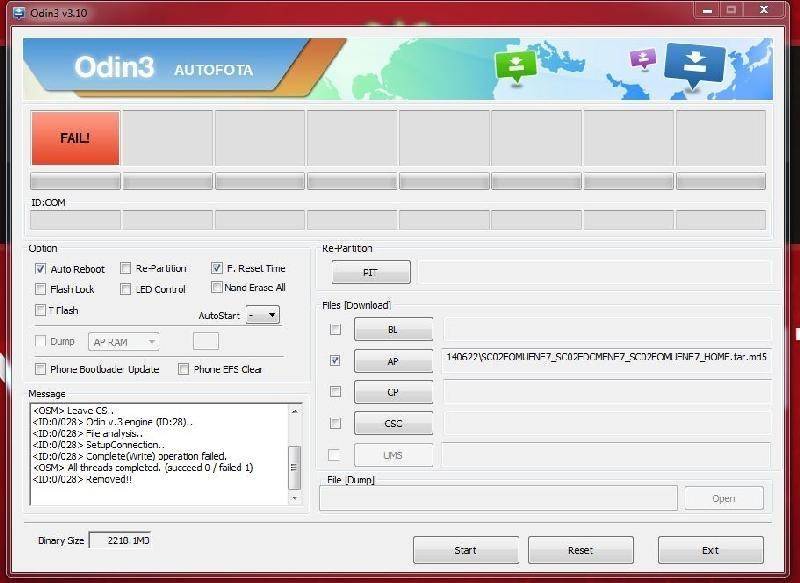The height and width of the screenshot is (583, 800).
Task: Click the greyed-out UMS button
Action: [393, 455]
